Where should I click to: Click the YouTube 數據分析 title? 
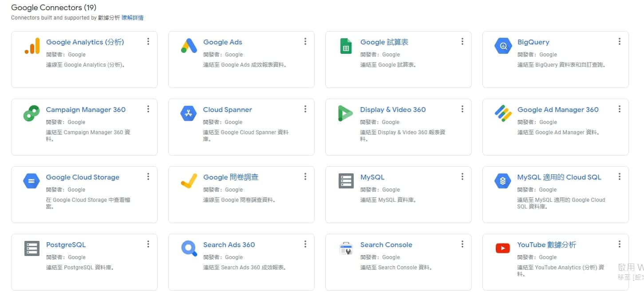pos(547,245)
